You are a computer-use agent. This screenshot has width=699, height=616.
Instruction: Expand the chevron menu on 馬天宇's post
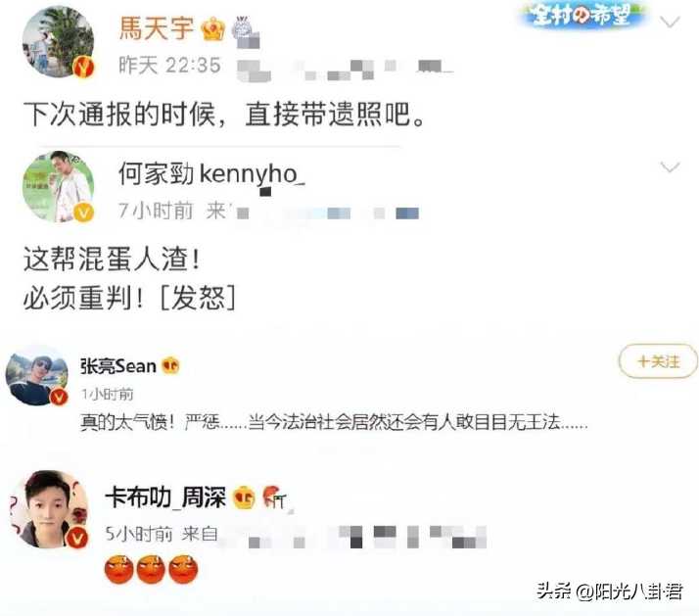point(670,22)
